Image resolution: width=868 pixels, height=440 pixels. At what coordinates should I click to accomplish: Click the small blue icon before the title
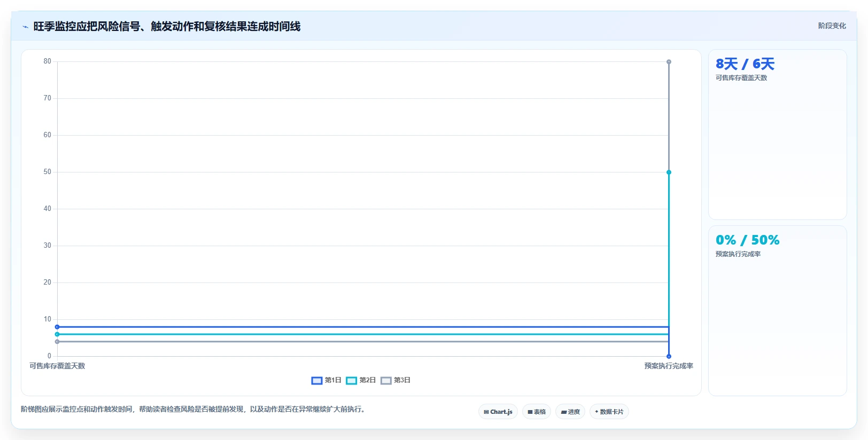[25, 27]
